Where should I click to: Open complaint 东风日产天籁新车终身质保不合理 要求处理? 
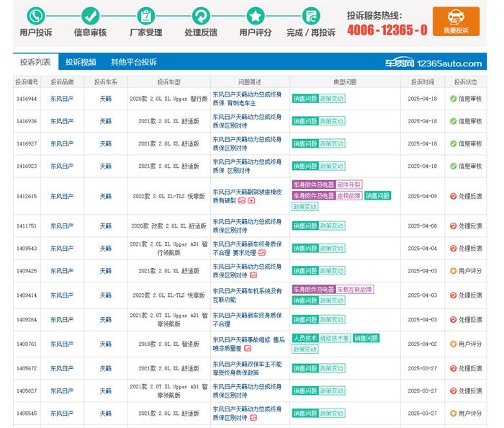click(247, 249)
